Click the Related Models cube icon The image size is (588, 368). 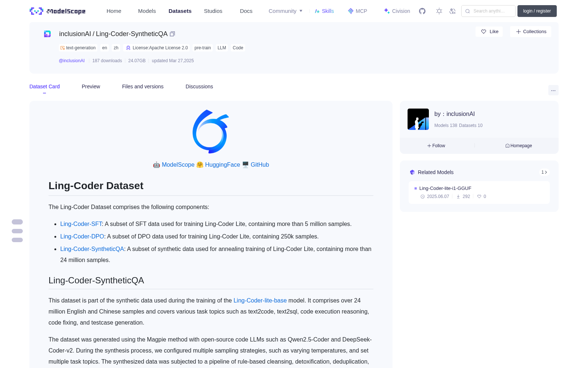[412, 172]
